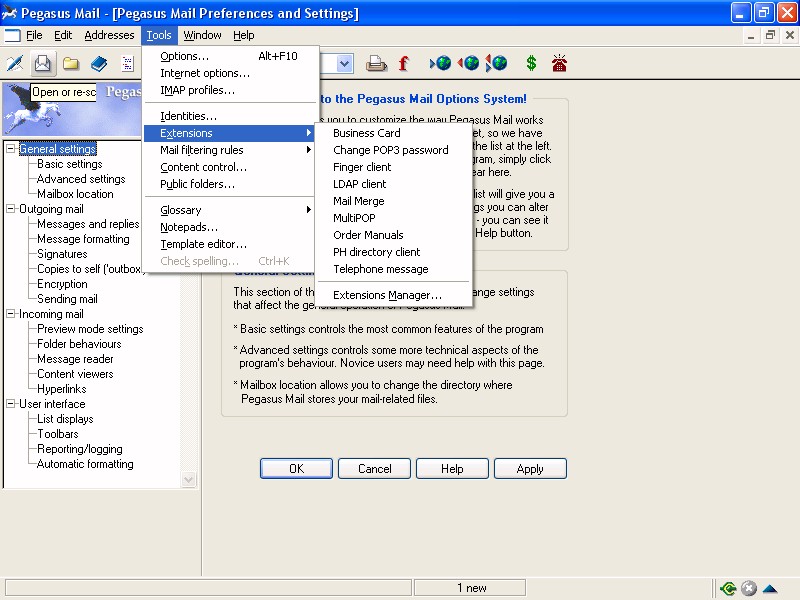Collapse the User interface tree node

[10, 404]
